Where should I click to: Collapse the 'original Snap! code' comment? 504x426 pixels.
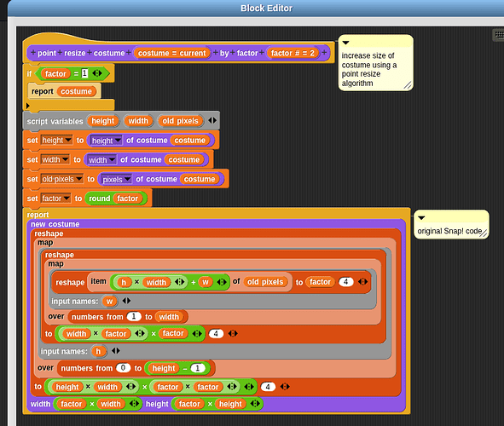421,218
